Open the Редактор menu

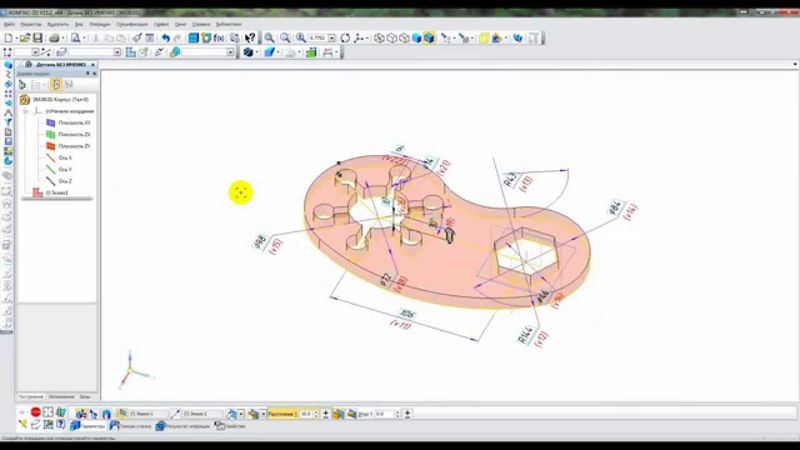31,24
